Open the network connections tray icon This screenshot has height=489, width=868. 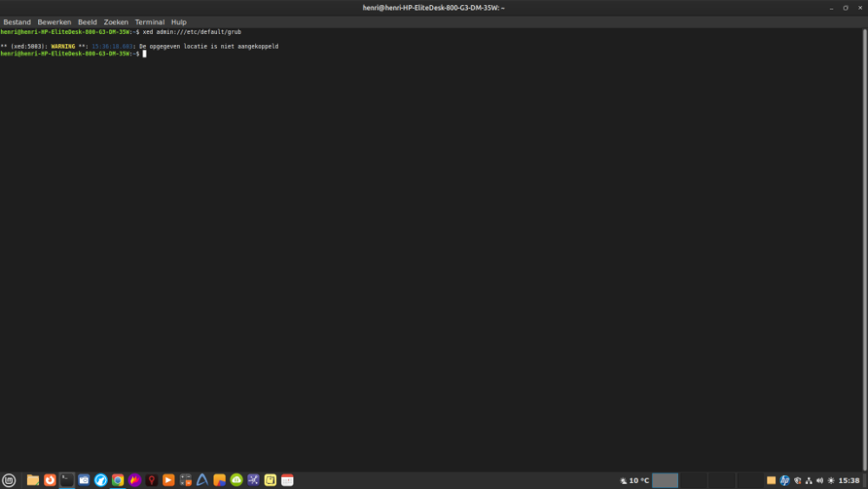click(808, 480)
